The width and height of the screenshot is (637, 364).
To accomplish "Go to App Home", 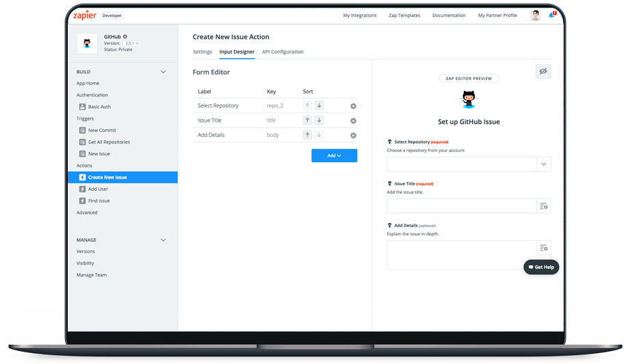I will coord(88,83).
